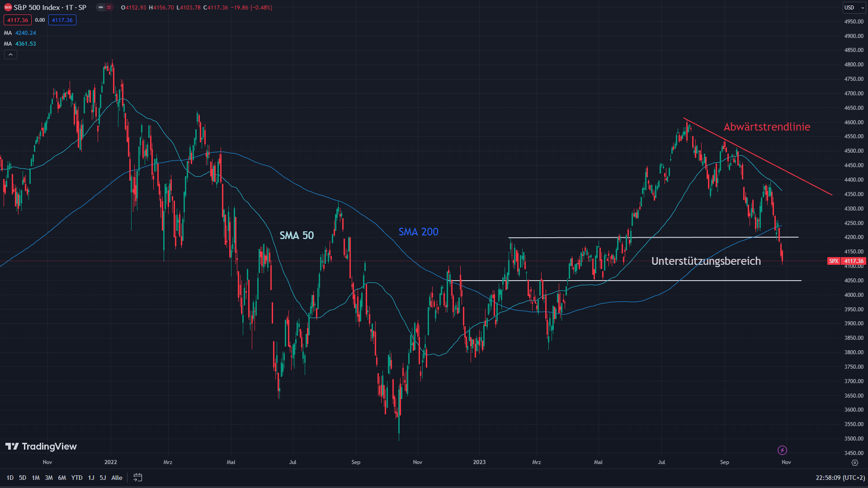Select the Unterstützungsbereich text annotation
The width and height of the screenshot is (868, 488).
[x=706, y=261]
